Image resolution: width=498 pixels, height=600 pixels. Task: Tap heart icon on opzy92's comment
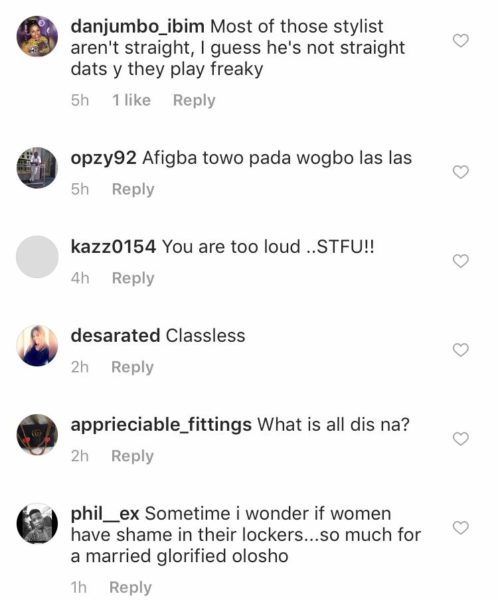460,172
